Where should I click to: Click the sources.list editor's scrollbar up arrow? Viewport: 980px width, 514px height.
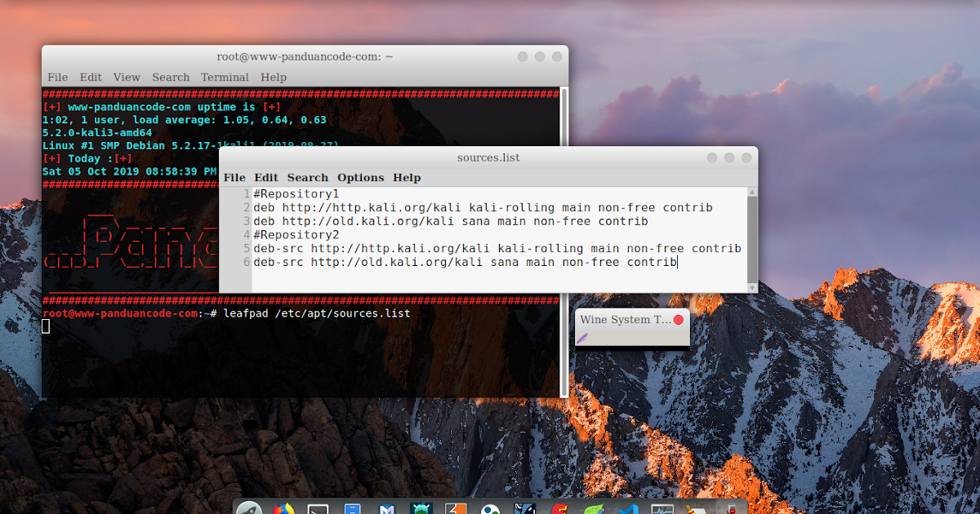click(752, 193)
